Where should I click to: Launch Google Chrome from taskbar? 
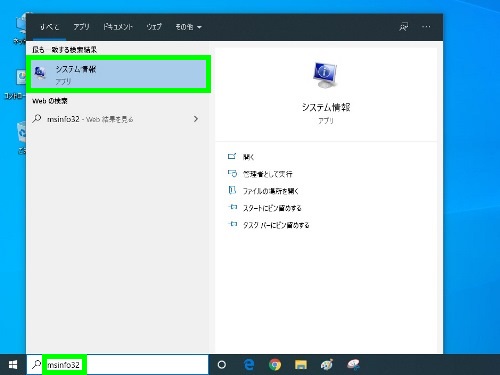tap(275, 365)
